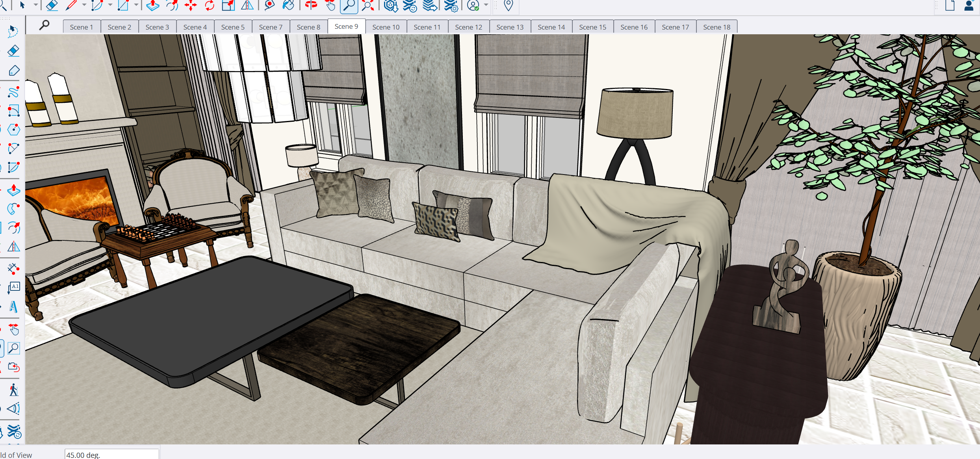This screenshot has height=459, width=980.
Task: Select the Paint Bucket tool
Action: 288,5
